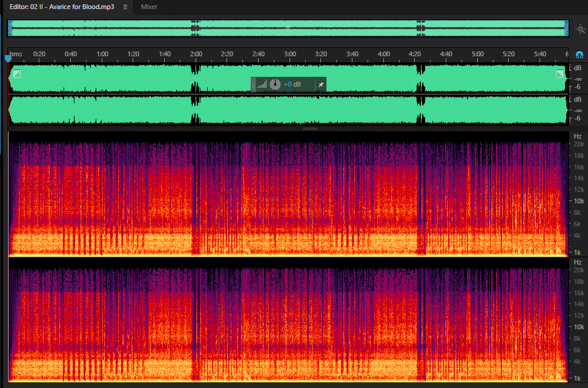588x388 pixels.
Task: Click the 3:00 mark on the time ruler
Action: point(289,54)
